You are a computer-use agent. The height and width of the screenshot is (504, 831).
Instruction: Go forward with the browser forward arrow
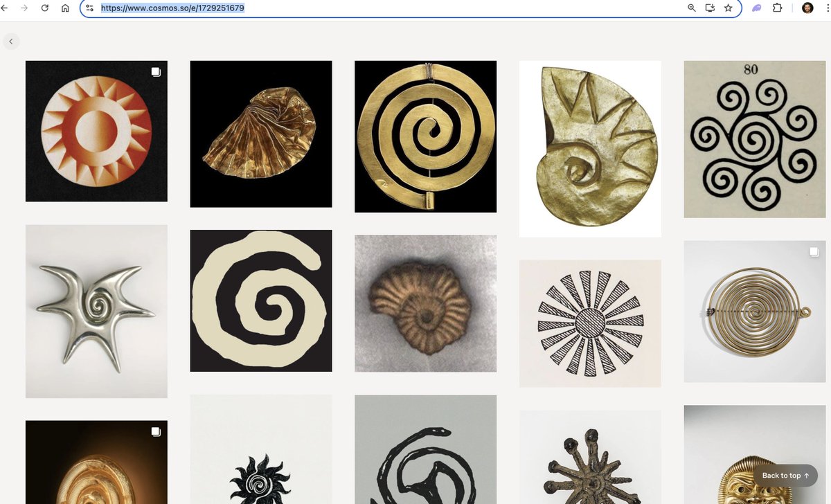coord(25,8)
